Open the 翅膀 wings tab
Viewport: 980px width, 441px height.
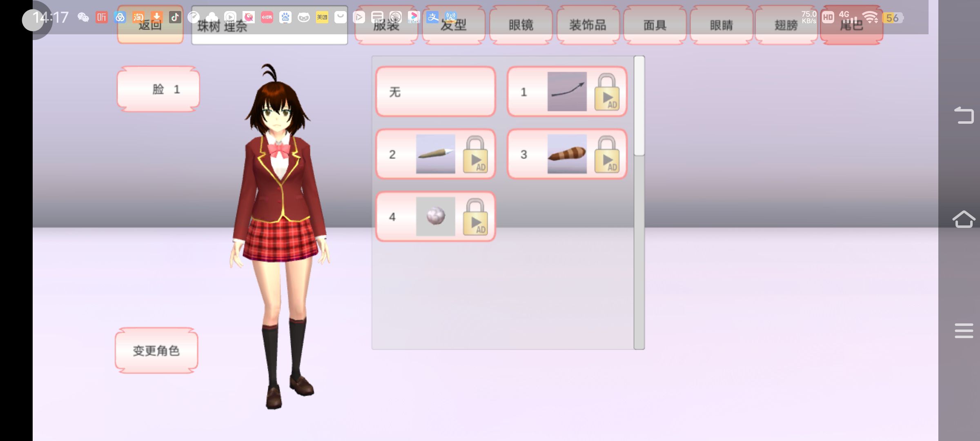[x=786, y=26]
